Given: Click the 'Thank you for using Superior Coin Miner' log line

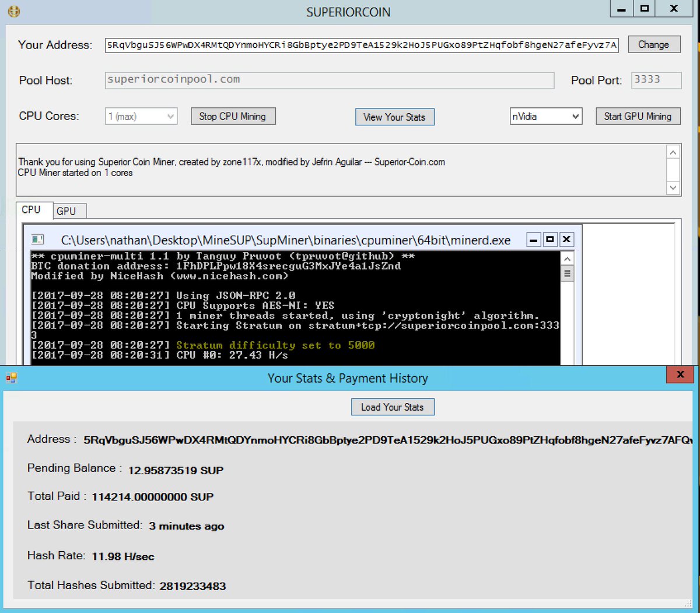Looking at the screenshot, I should [232, 162].
